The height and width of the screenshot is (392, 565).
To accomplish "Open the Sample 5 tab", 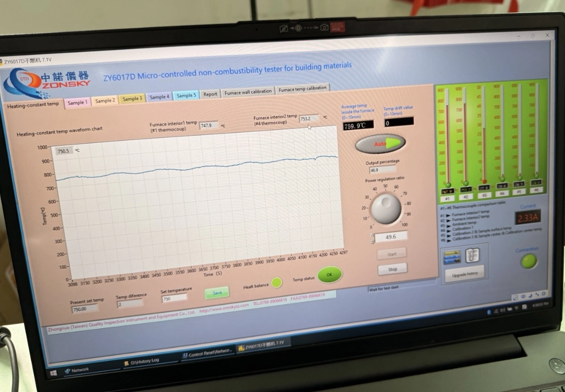I will pos(186,96).
